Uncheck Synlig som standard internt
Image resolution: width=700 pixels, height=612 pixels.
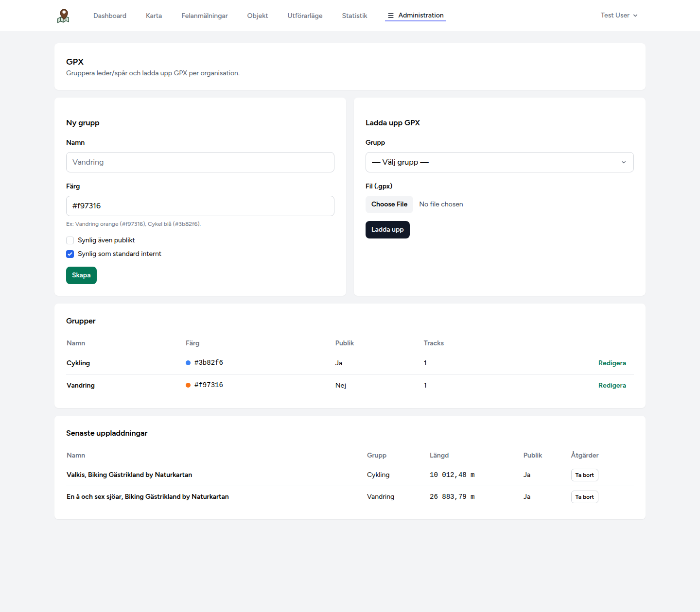tap(70, 254)
